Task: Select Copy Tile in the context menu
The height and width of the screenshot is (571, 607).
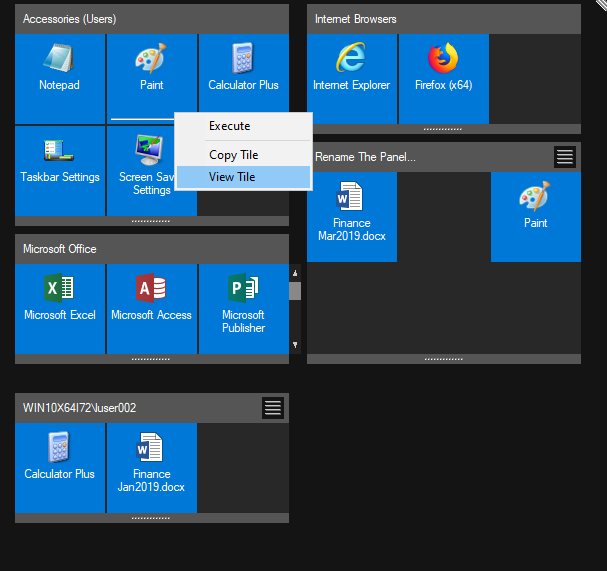Action: tap(233, 155)
